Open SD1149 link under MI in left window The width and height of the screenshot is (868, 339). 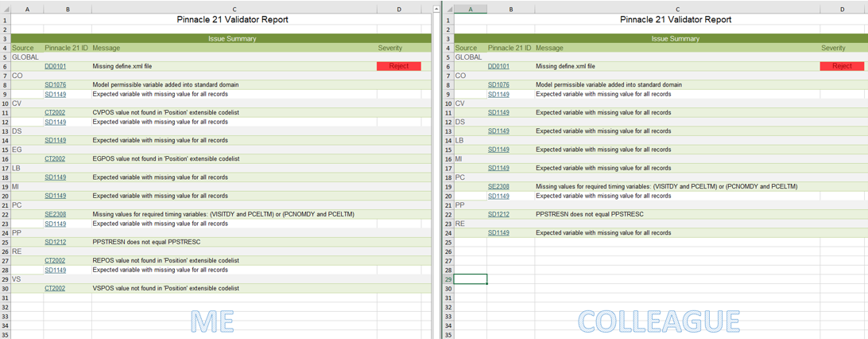point(56,196)
